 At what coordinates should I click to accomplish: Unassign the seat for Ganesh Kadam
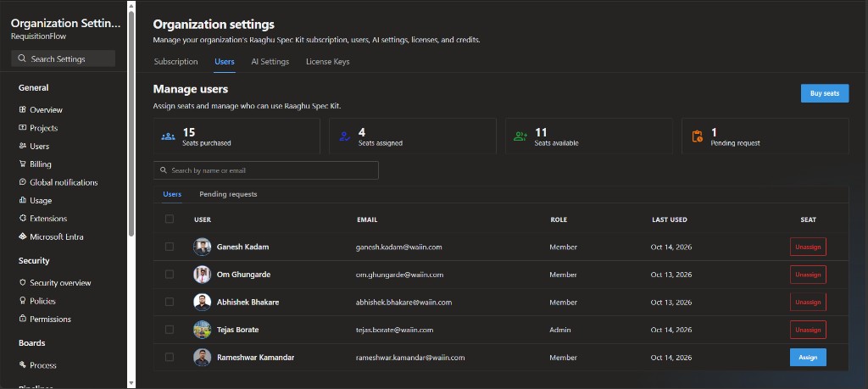click(x=808, y=247)
